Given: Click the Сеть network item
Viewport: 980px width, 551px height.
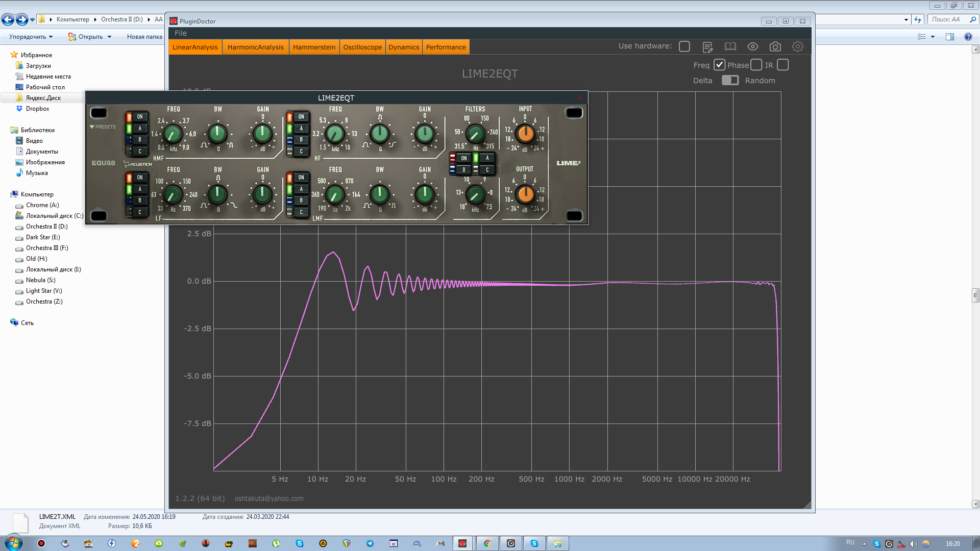Looking at the screenshot, I should (27, 323).
